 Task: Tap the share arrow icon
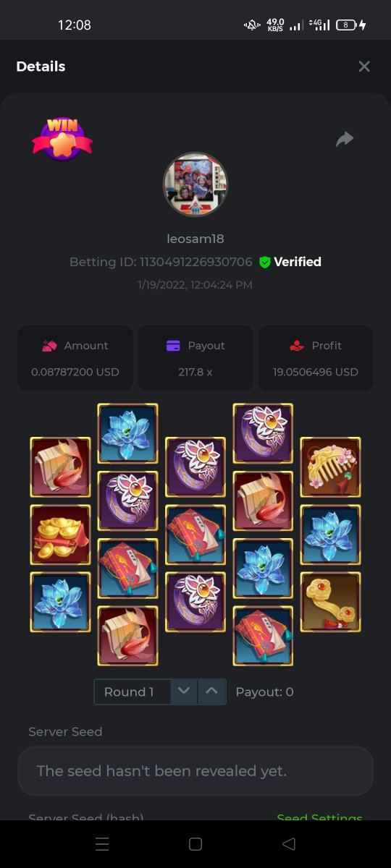[345, 139]
